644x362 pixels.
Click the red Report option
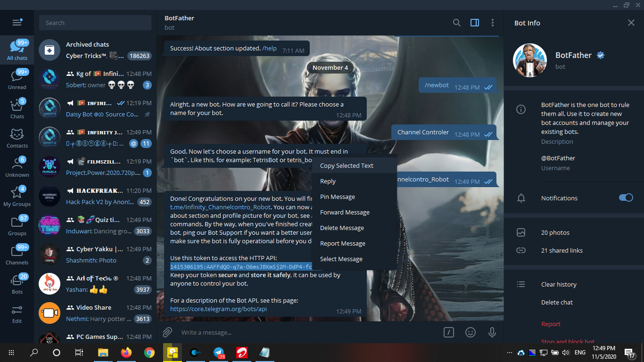point(551,324)
